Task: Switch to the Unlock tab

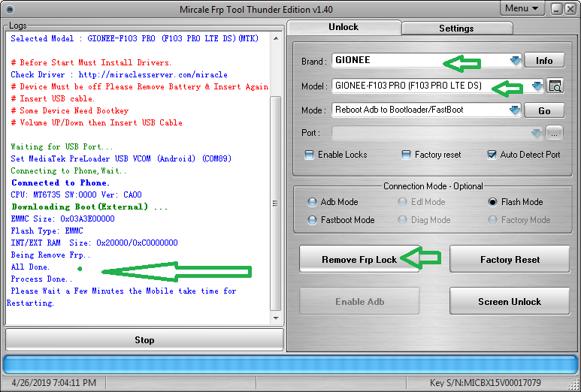Action: (x=343, y=27)
